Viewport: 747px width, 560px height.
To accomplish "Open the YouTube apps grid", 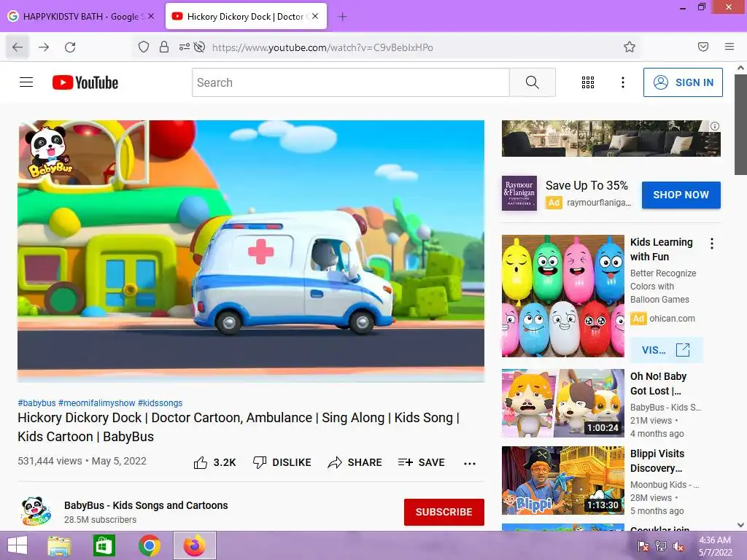I will click(x=588, y=82).
